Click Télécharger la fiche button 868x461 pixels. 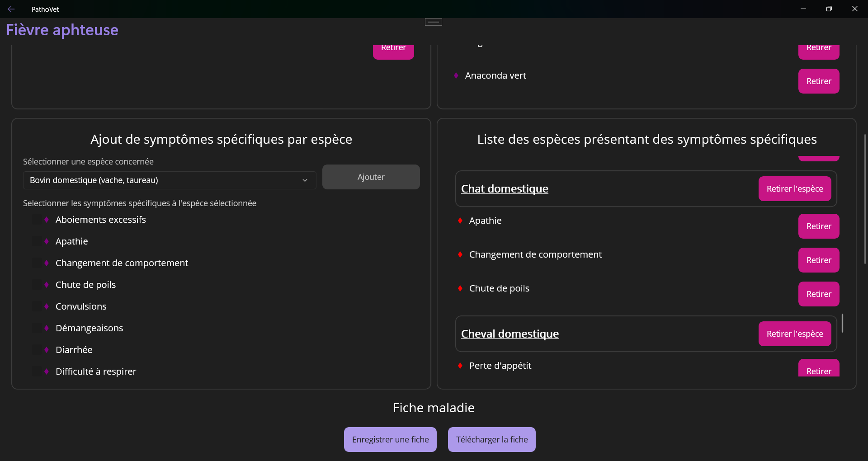[x=491, y=440]
